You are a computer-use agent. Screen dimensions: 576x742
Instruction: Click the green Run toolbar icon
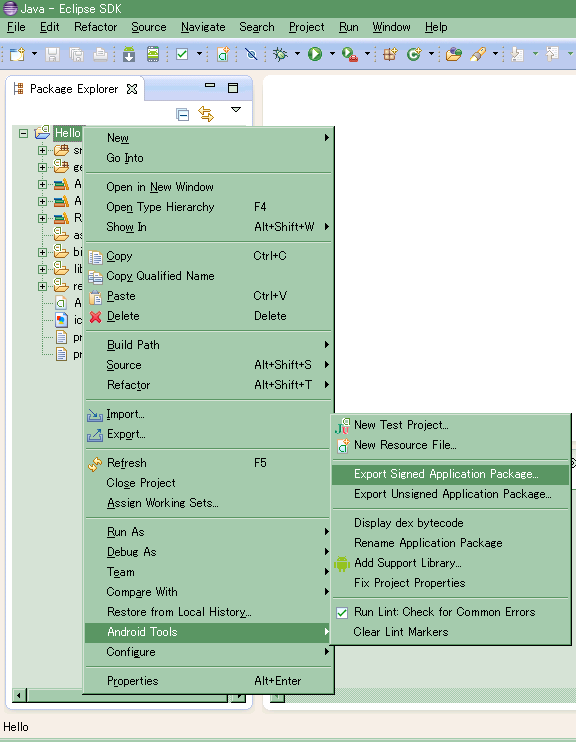(x=315, y=54)
